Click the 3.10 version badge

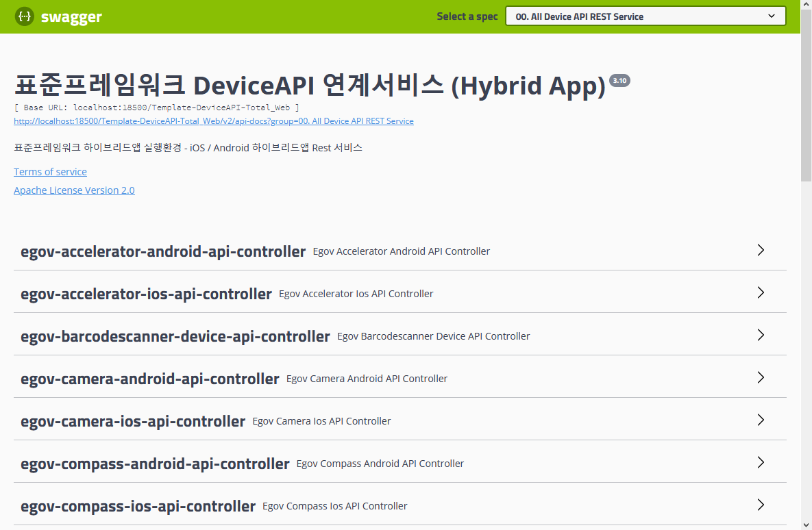619,81
